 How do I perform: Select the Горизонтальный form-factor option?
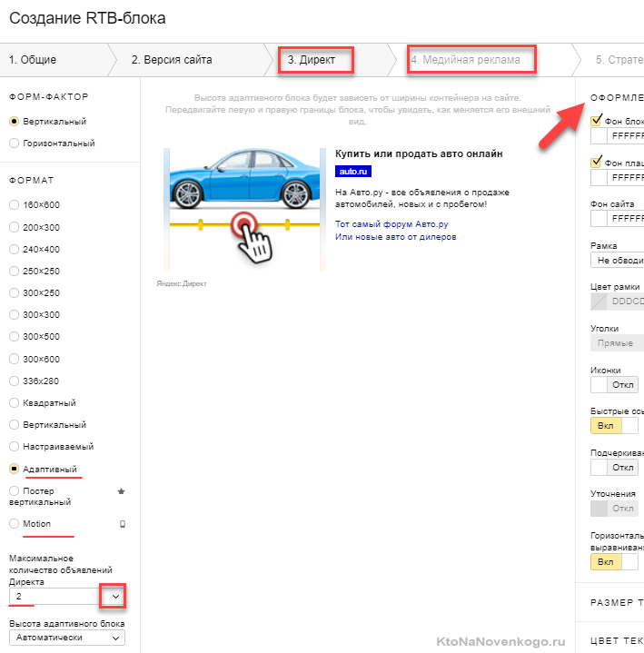click(15, 143)
